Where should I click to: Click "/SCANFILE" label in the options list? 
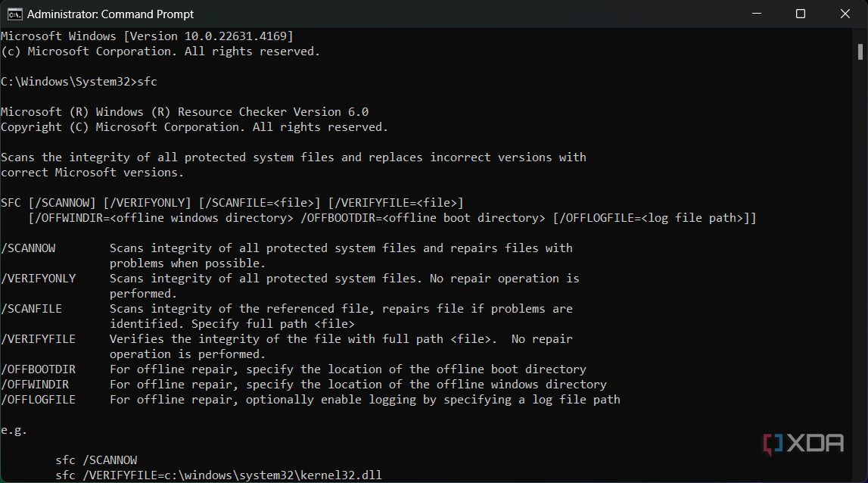coord(31,309)
